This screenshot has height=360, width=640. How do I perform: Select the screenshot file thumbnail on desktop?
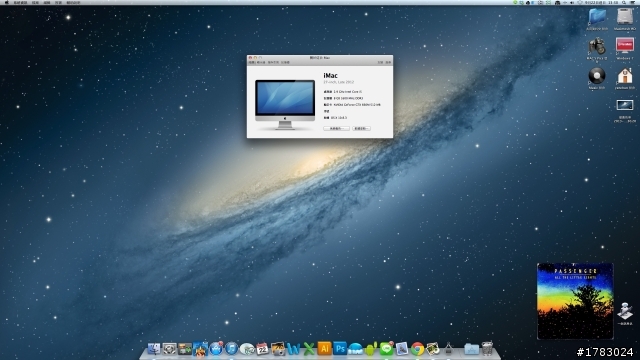coord(625,105)
